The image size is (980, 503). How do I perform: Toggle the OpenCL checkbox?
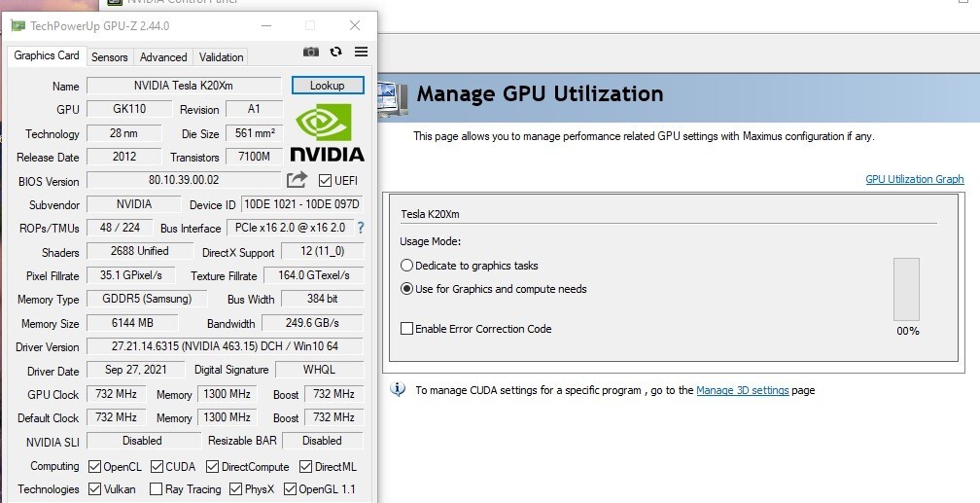coord(95,466)
